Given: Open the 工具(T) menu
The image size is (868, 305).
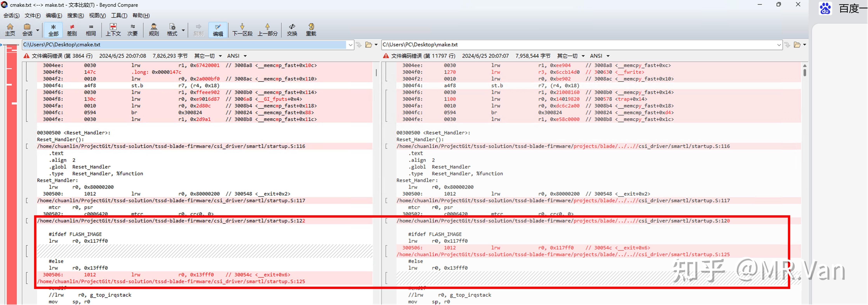Looking at the screenshot, I should point(119,16).
